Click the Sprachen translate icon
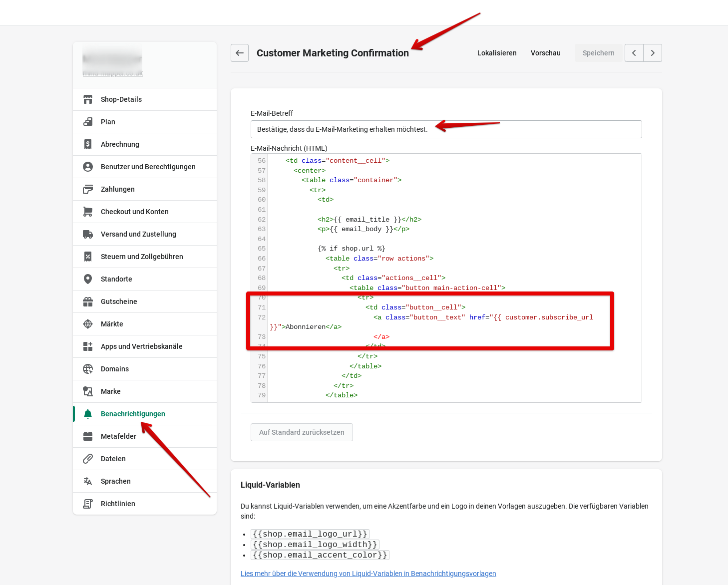Viewport: 728px width, 585px height. click(x=88, y=481)
